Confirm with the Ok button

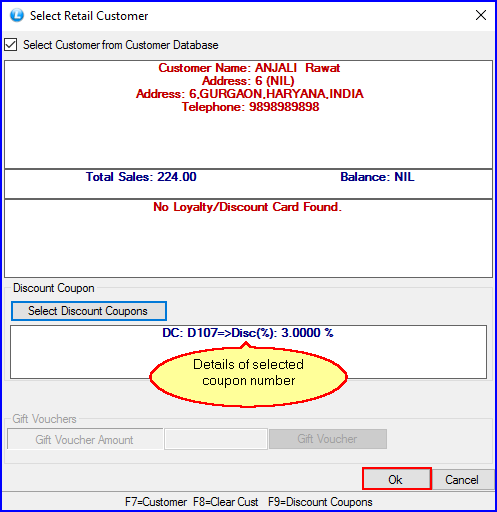[397, 479]
